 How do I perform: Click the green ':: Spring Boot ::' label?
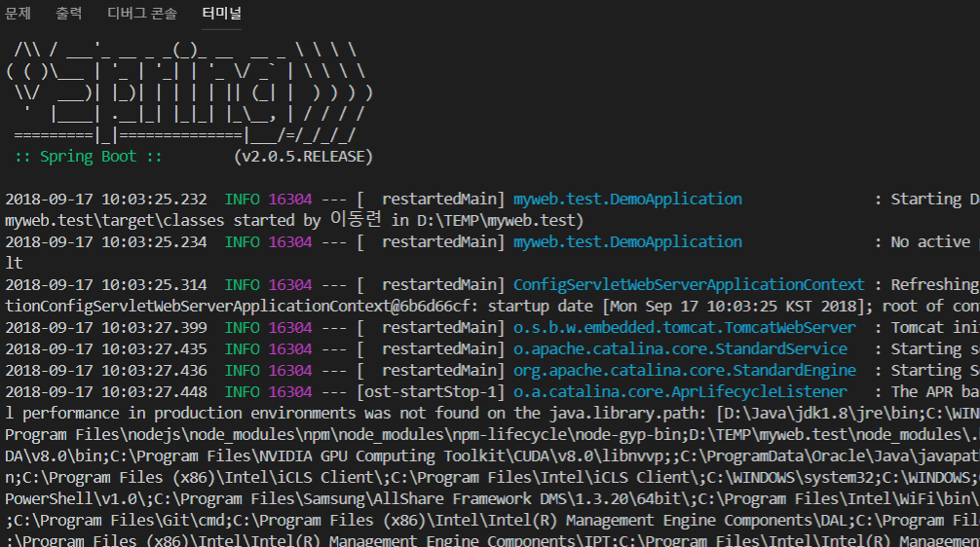(88, 156)
